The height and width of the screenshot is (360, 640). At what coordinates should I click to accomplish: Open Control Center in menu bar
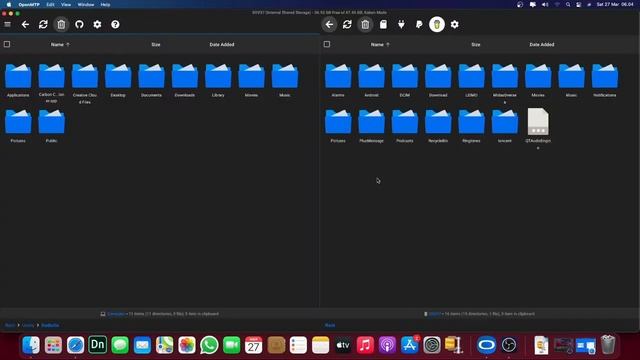coord(579,4)
